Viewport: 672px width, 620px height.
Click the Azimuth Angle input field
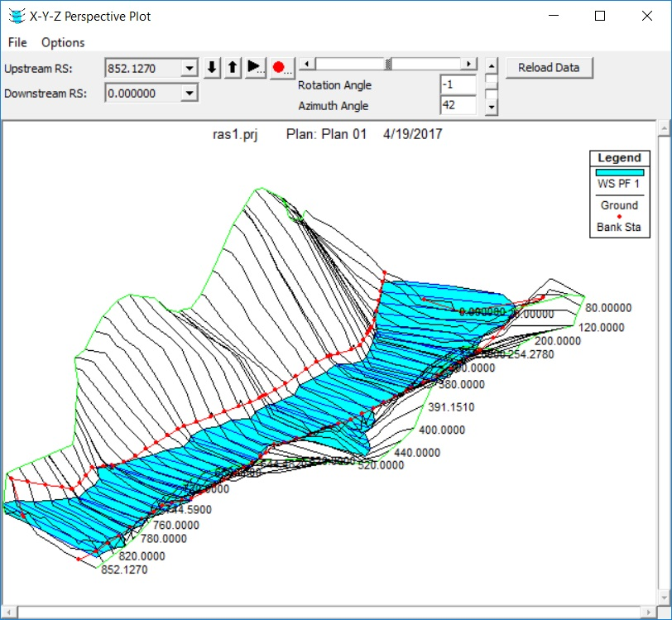point(458,105)
